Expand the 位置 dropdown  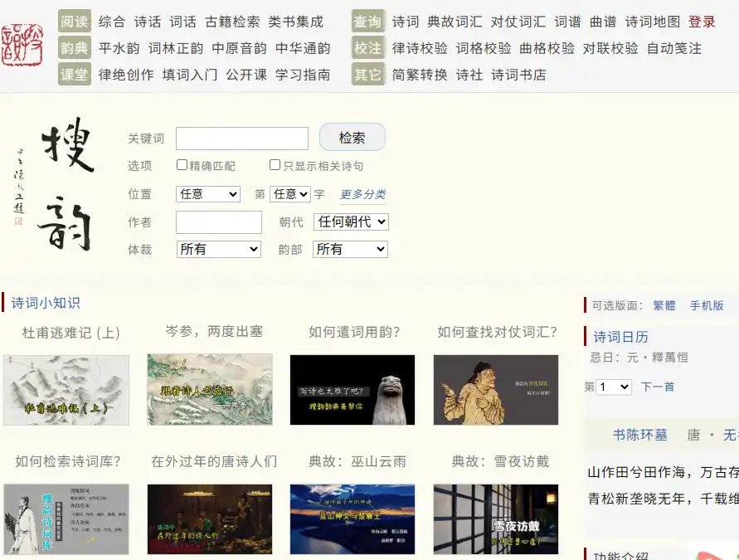coord(208,194)
